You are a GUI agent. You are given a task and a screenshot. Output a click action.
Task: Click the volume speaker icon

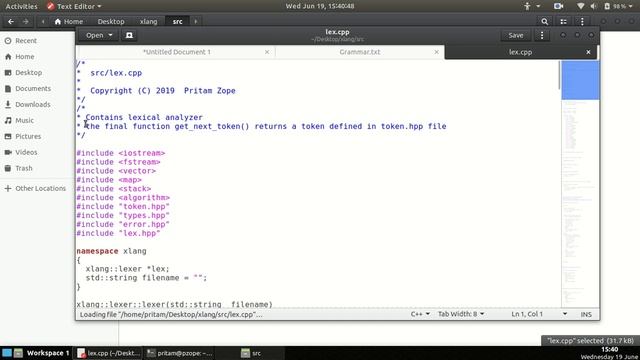(593, 6)
